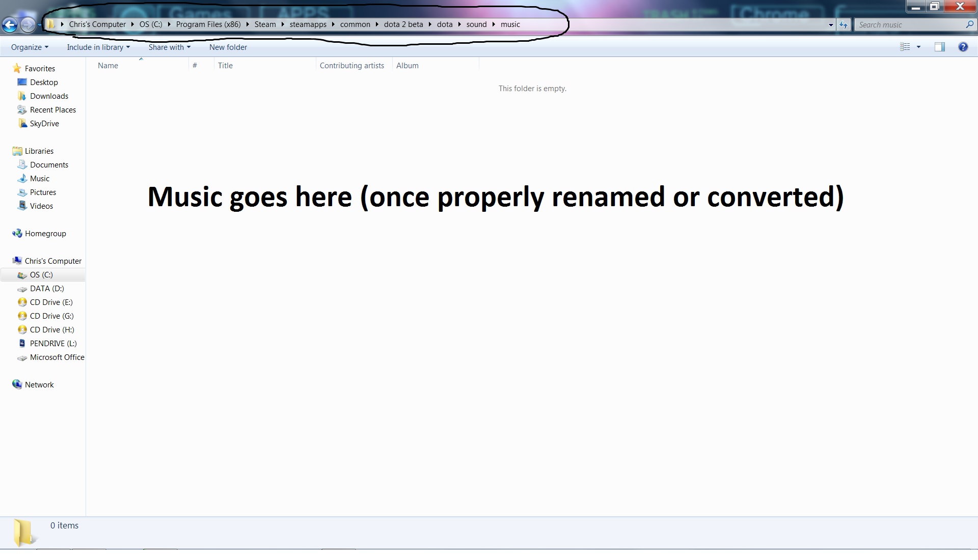
Task: Click the change view icon
Action: [905, 47]
